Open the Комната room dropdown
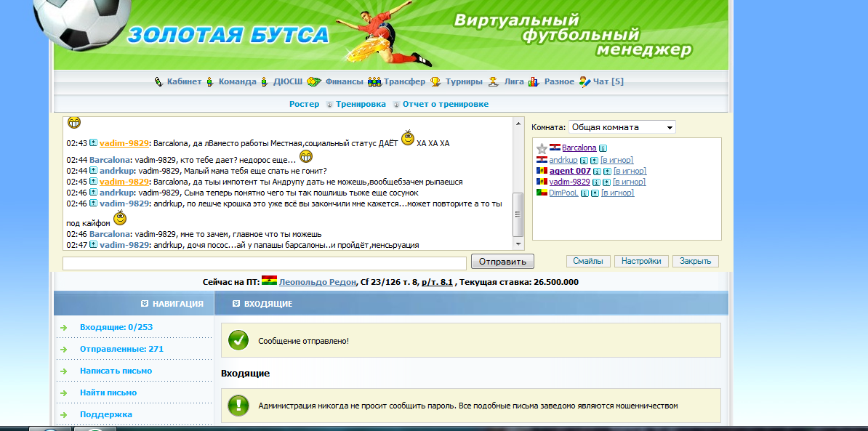Image resolution: width=868 pixels, height=431 pixels. (622, 127)
